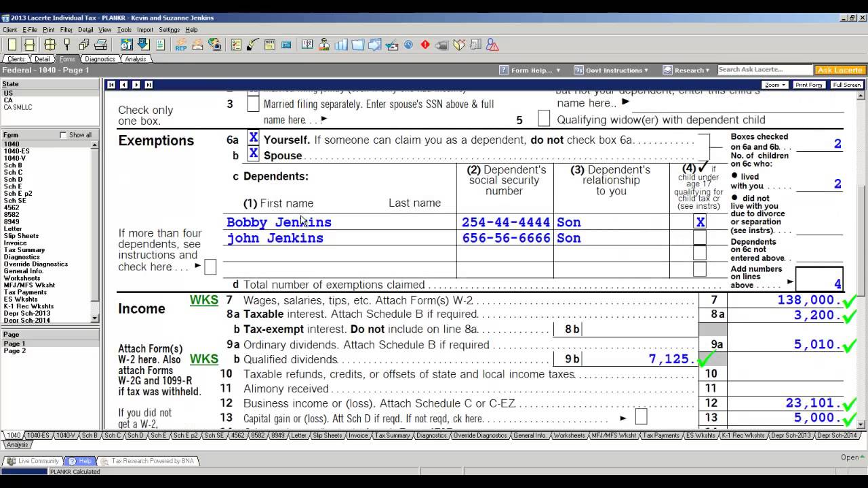Viewport: 868px width, 488px height.
Task: Click the split page view toolbar icon
Action: [29, 45]
